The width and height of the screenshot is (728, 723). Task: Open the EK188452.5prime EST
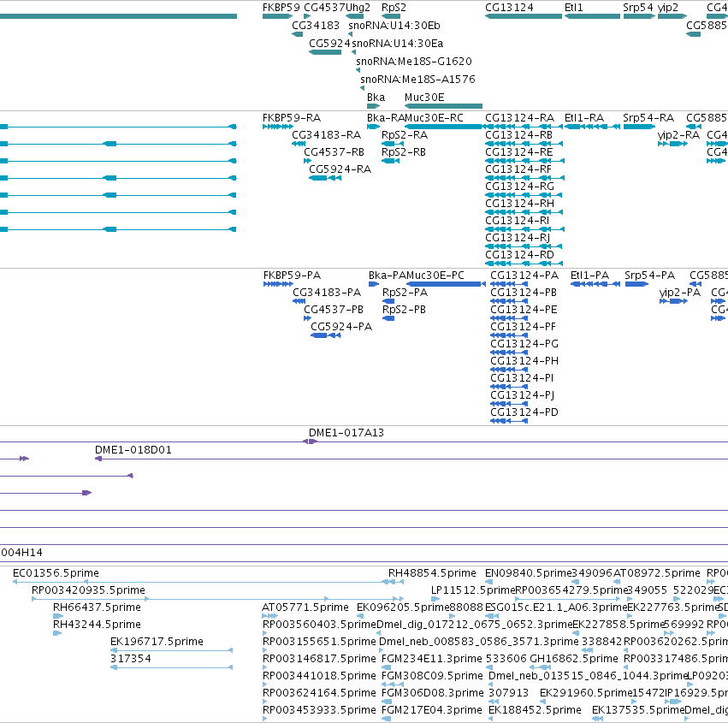(491, 719)
